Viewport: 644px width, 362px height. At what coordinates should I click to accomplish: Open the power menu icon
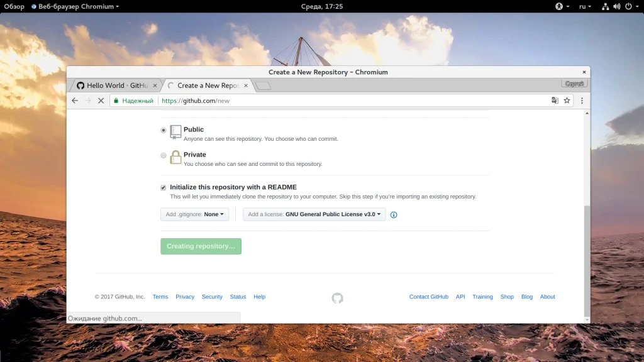coord(628,6)
